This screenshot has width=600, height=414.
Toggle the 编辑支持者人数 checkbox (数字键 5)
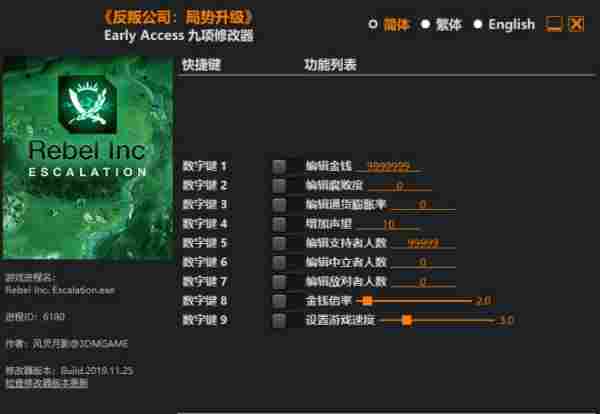coord(279,243)
